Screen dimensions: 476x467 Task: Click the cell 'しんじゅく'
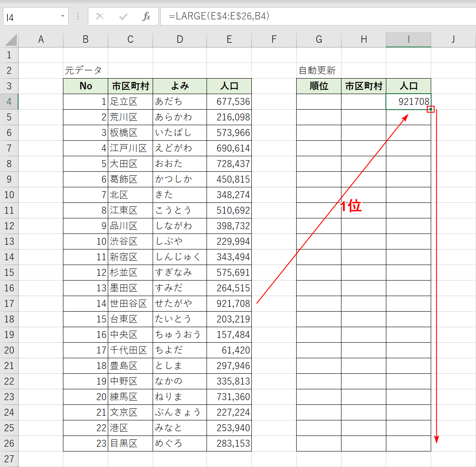180,257
